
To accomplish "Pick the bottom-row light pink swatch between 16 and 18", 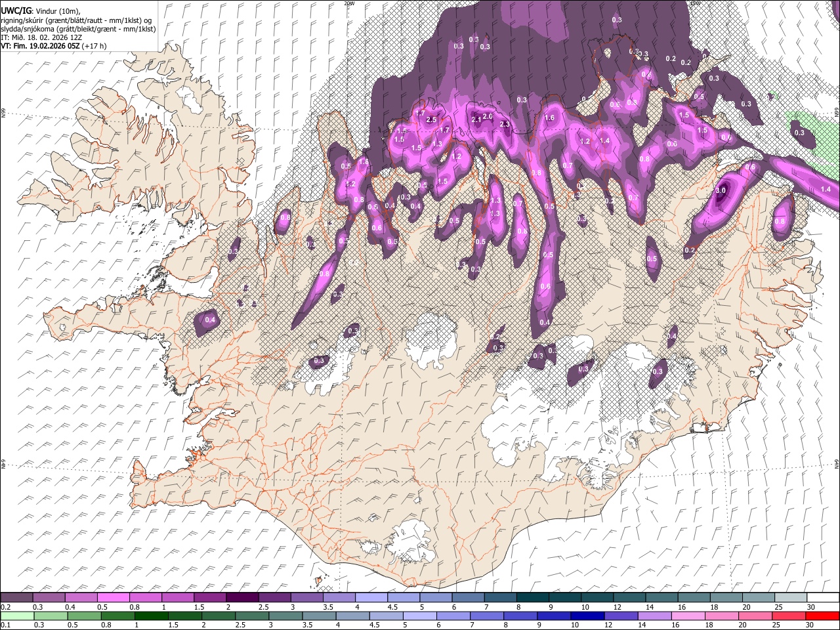I will click(x=688, y=616).
